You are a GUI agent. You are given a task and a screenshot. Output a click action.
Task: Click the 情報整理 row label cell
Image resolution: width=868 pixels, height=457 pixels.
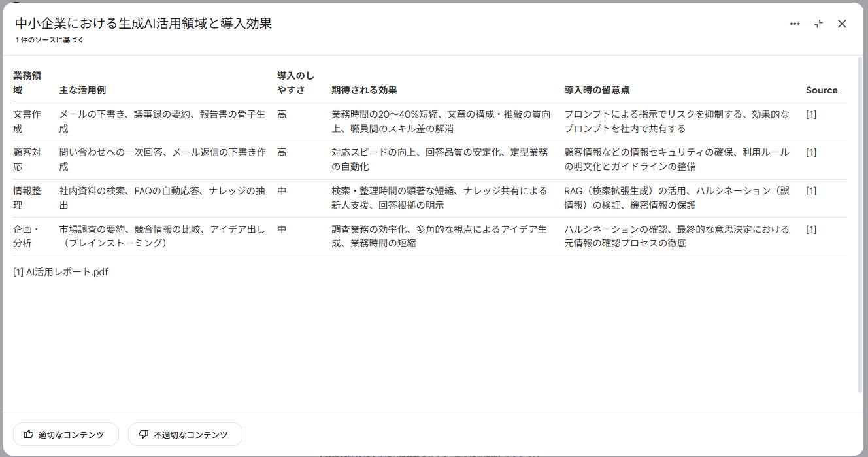(x=27, y=198)
